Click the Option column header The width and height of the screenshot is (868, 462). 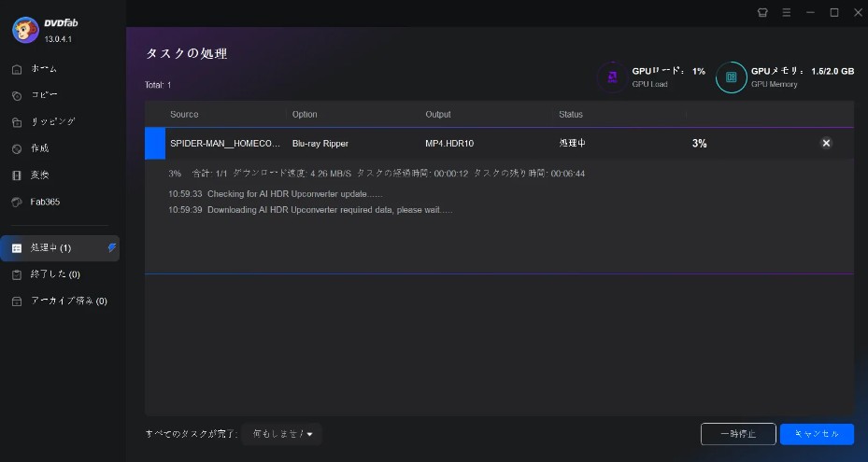coord(305,115)
